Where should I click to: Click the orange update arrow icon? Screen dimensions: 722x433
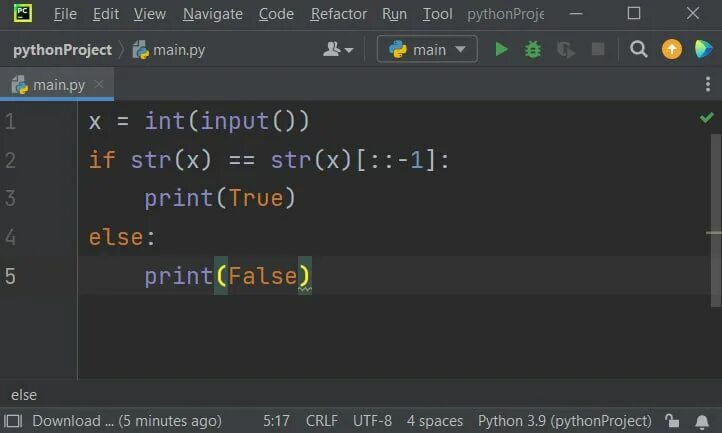[672, 49]
